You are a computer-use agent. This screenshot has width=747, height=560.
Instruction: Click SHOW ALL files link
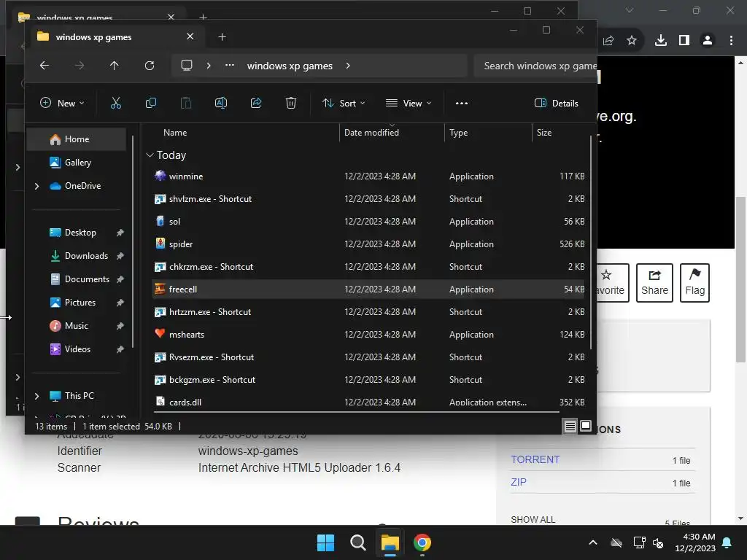pos(533,519)
